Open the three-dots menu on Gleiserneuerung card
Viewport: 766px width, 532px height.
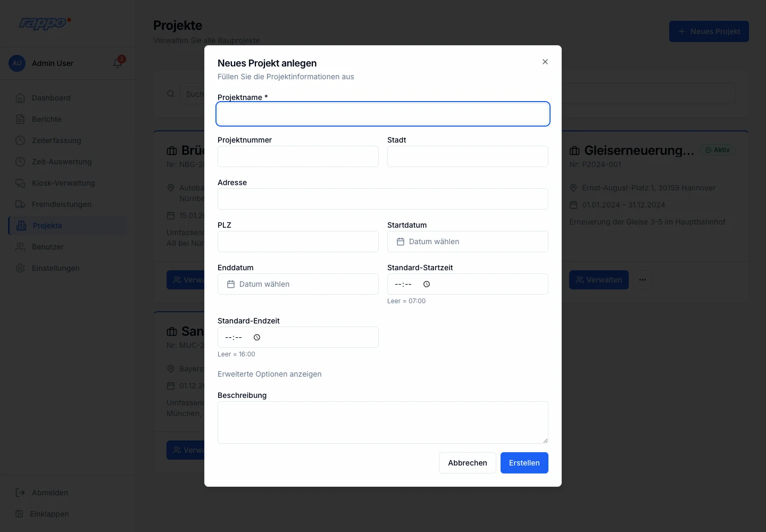click(x=643, y=280)
